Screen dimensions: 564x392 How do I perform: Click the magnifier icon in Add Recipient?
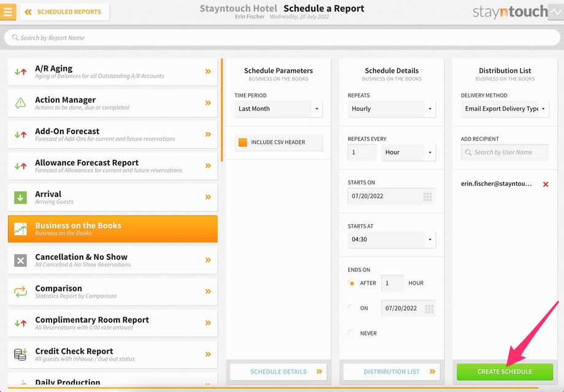pyautogui.click(x=468, y=153)
